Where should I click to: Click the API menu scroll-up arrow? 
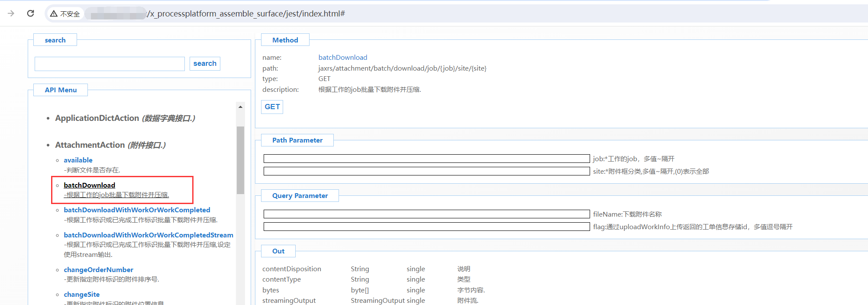(x=240, y=107)
